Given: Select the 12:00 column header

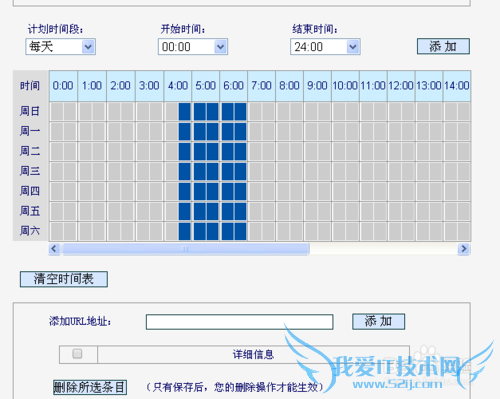Looking at the screenshot, I should coord(401,86).
